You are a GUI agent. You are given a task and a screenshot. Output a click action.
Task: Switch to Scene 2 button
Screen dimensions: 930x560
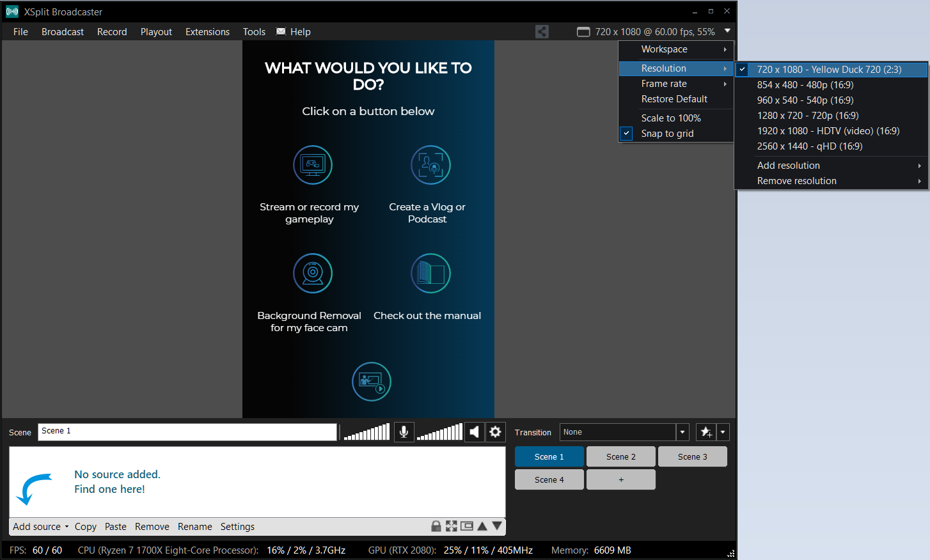[x=621, y=456]
